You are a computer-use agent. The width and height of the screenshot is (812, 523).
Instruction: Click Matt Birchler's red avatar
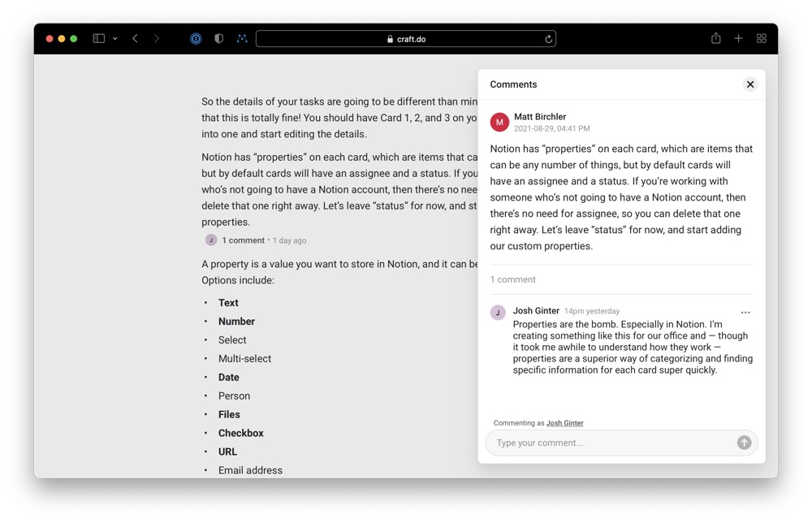[499, 122]
